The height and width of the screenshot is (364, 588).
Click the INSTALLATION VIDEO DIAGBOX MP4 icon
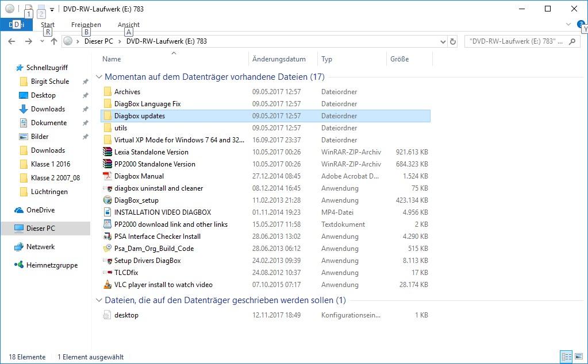click(x=107, y=212)
